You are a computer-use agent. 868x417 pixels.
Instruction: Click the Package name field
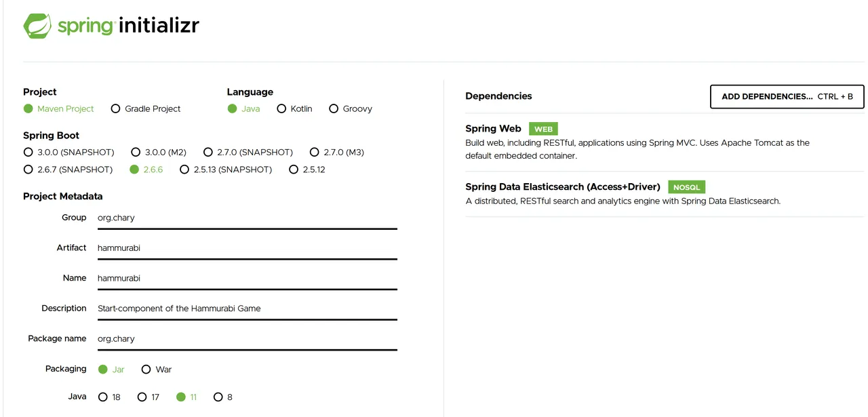click(247, 339)
